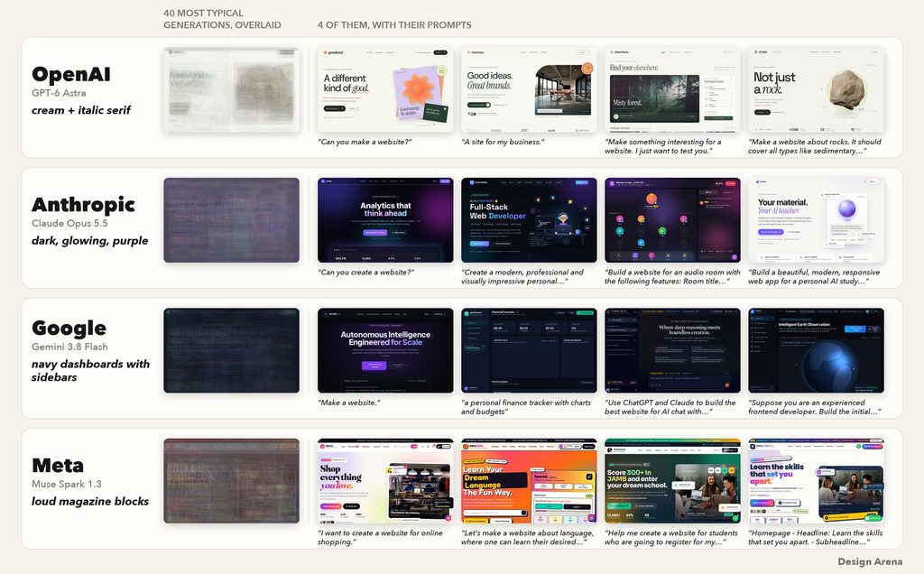Click the 'navy dashboards with sidebars' descriptor
The image size is (924, 574).
[x=91, y=371]
